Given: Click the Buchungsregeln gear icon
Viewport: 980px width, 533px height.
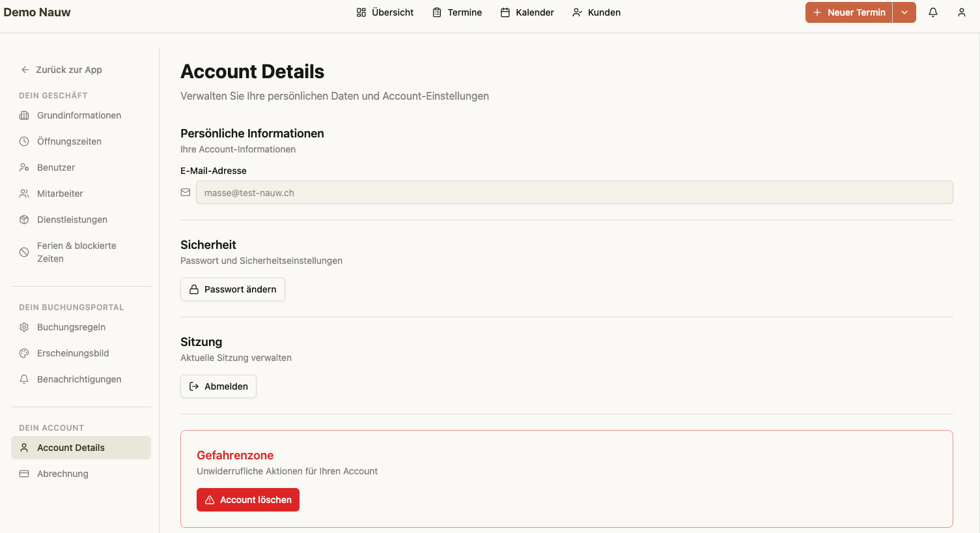Looking at the screenshot, I should point(24,327).
